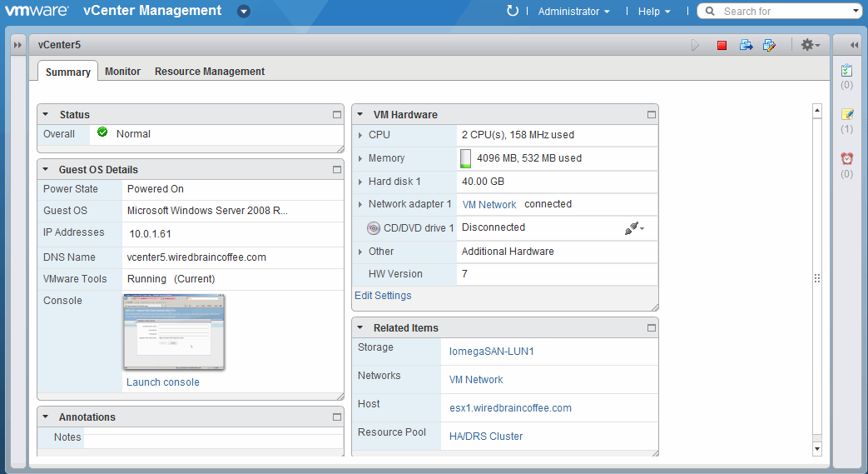The height and width of the screenshot is (474, 868).
Task: Open the Actions gear menu
Action: (810, 45)
